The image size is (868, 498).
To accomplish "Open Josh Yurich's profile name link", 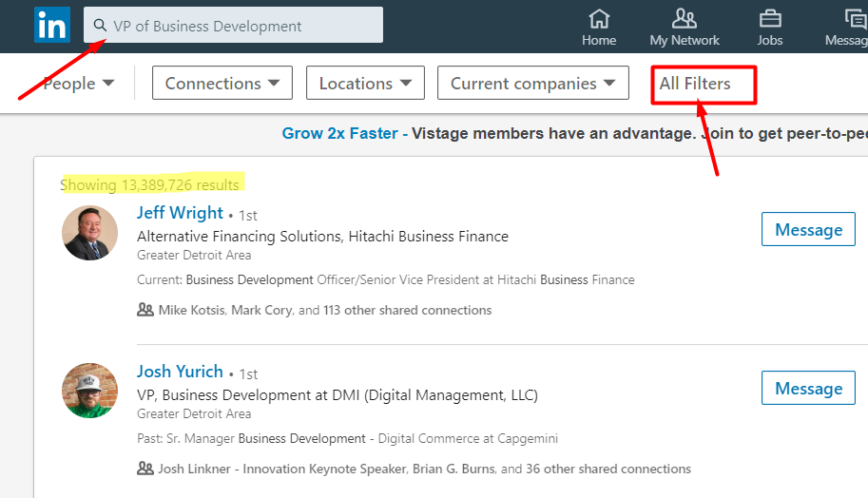I will (x=180, y=372).
